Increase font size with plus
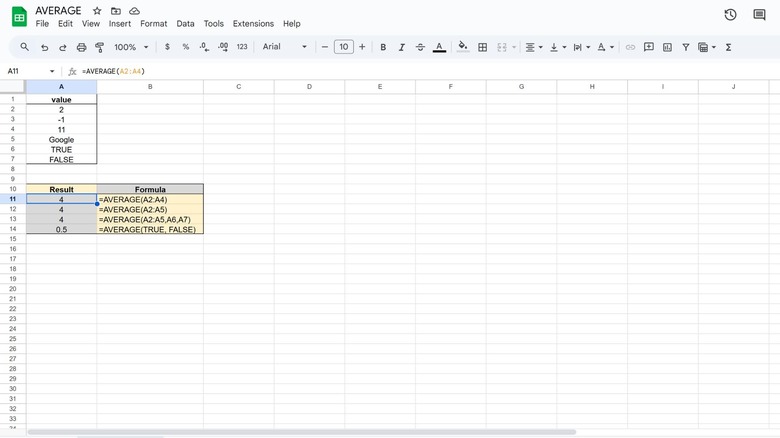Viewport: 780px width, 438px height. pos(362,47)
